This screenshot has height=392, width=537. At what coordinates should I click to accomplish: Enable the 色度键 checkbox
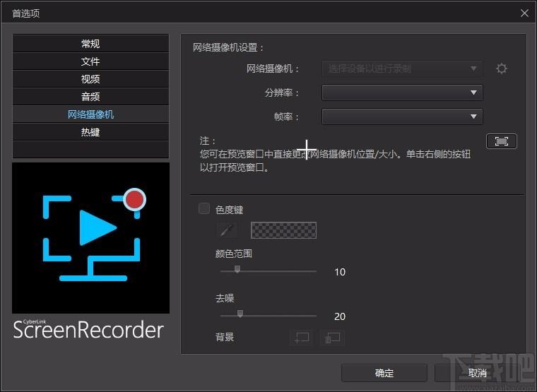click(x=204, y=208)
